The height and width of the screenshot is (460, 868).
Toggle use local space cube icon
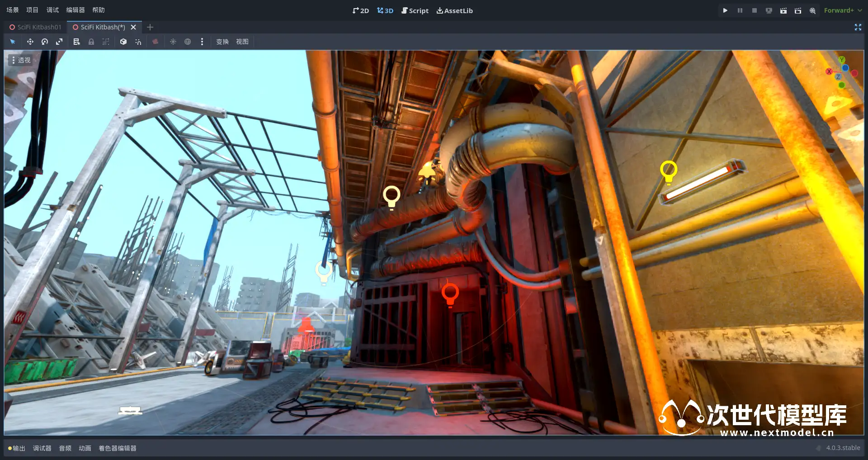coord(123,42)
